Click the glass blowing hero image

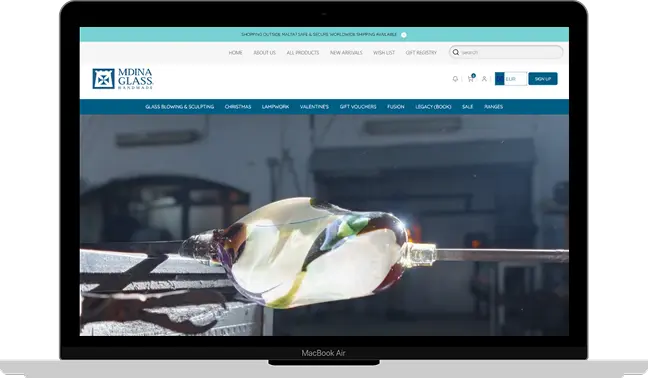(324, 225)
